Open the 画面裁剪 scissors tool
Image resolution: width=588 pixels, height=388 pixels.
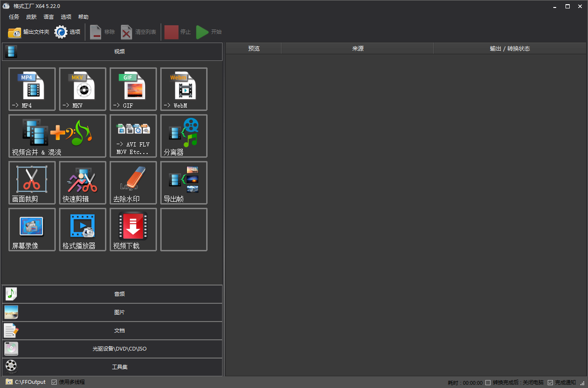pos(32,183)
